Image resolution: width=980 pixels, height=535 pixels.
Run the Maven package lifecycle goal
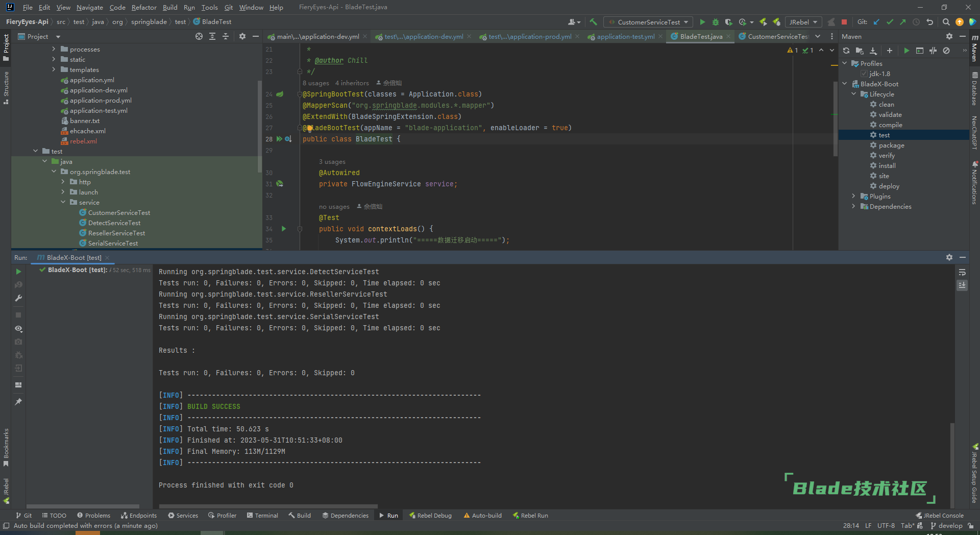click(891, 145)
